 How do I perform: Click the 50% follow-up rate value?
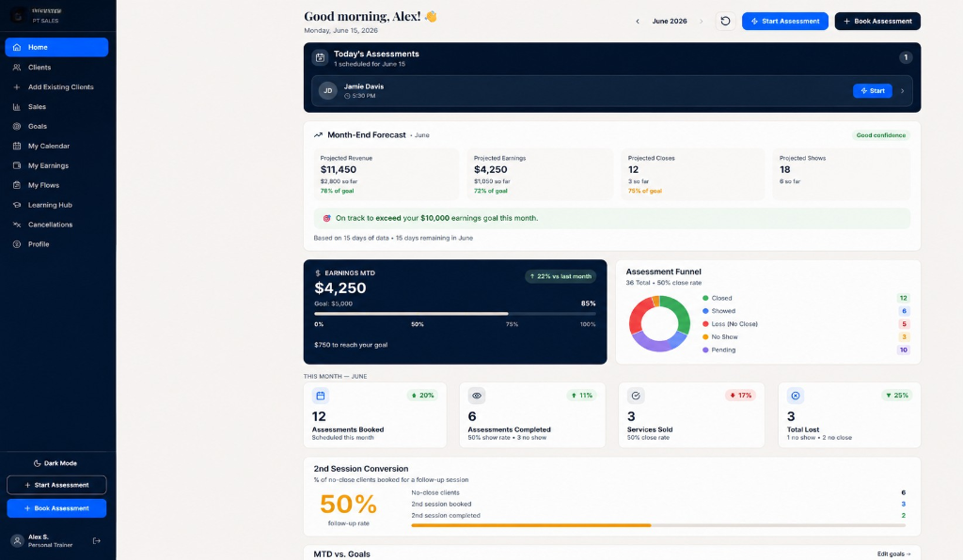348,505
